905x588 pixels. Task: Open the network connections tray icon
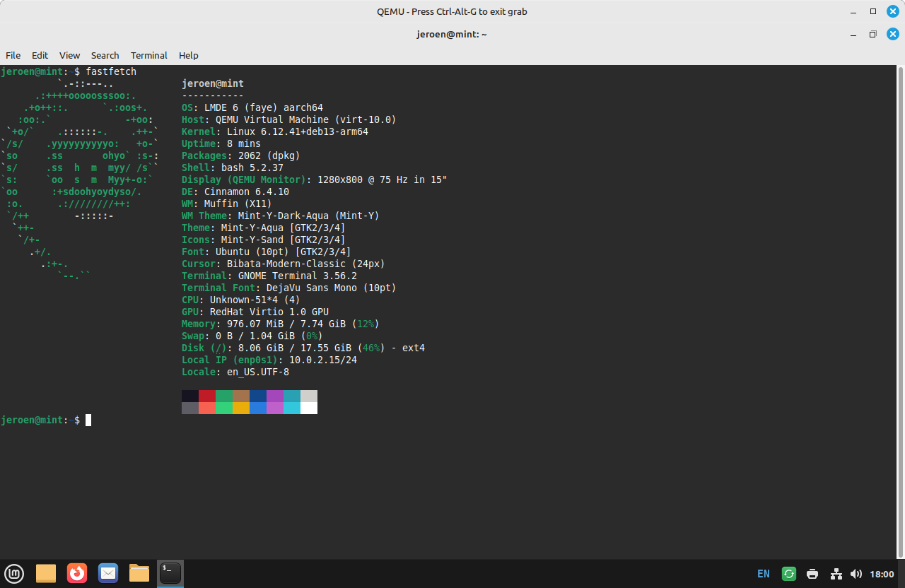[x=836, y=574]
